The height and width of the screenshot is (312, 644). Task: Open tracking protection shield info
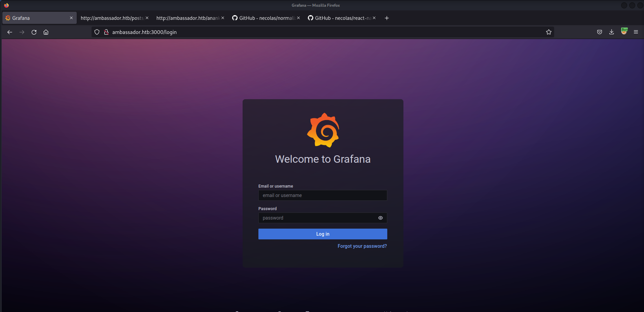[x=97, y=32]
